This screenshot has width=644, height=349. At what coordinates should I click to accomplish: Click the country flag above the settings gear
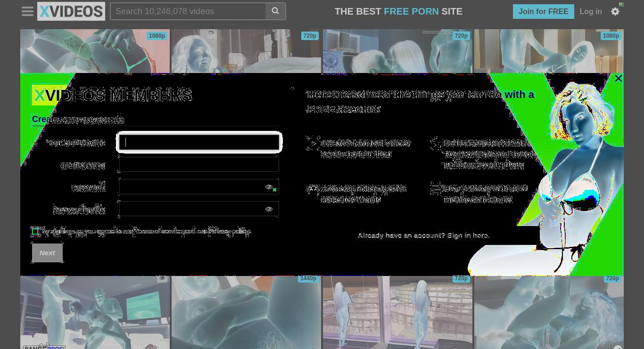click(x=621, y=4)
